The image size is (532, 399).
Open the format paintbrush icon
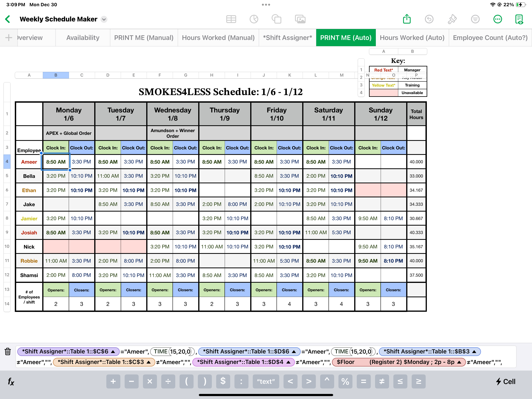452,19
